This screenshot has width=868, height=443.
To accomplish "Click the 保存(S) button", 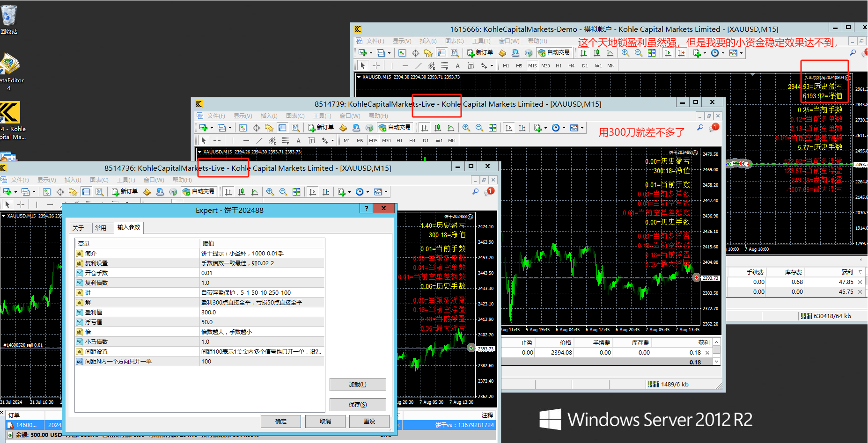I will 358,405.
